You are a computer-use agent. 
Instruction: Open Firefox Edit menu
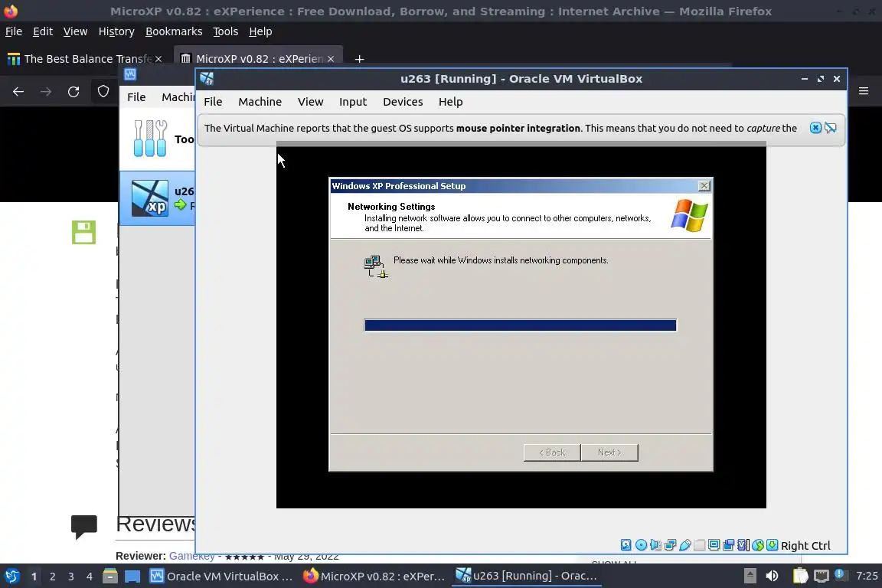[43, 31]
